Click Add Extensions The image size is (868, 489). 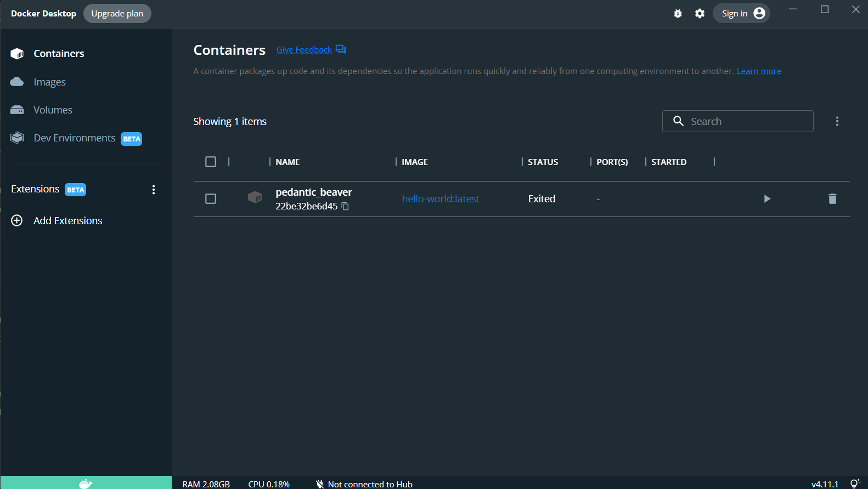click(68, 221)
